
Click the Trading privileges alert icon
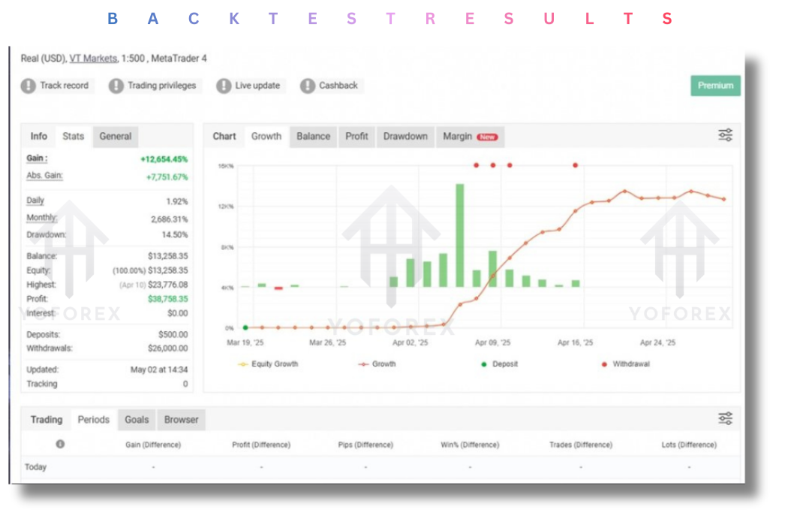(x=116, y=86)
